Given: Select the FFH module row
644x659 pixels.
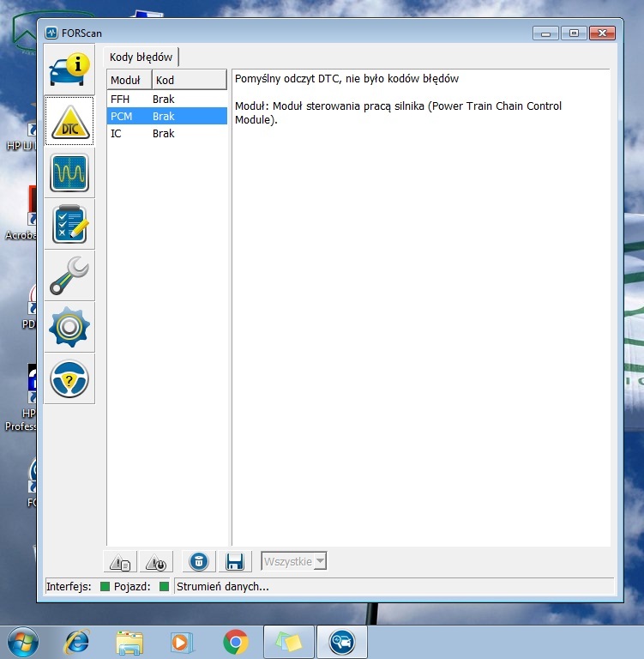Looking at the screenshot, I should 166,99.
